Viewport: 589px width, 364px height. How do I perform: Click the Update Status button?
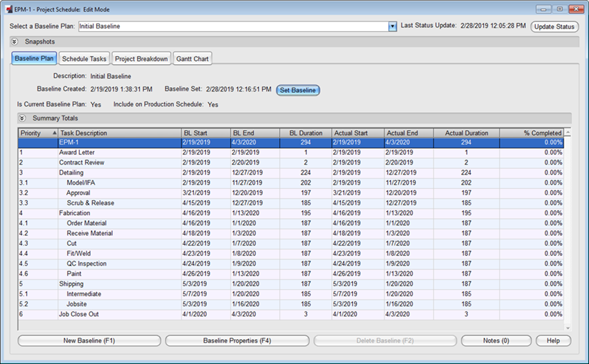tap(554, 26)
